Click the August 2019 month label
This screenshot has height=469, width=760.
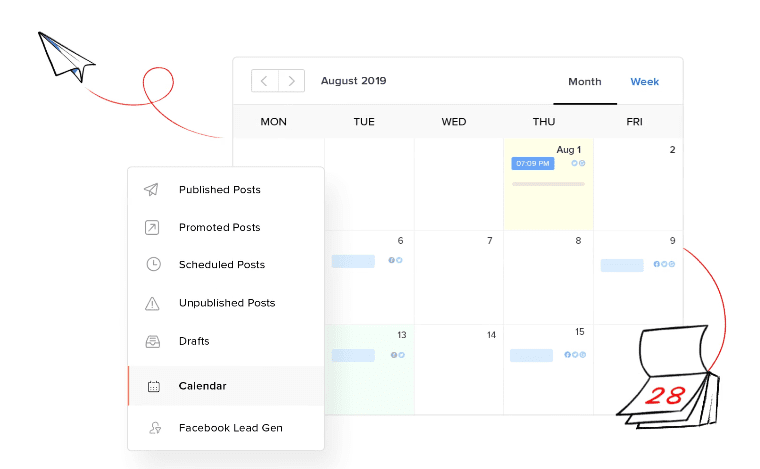pyautogui.click(x=353, y=81)
